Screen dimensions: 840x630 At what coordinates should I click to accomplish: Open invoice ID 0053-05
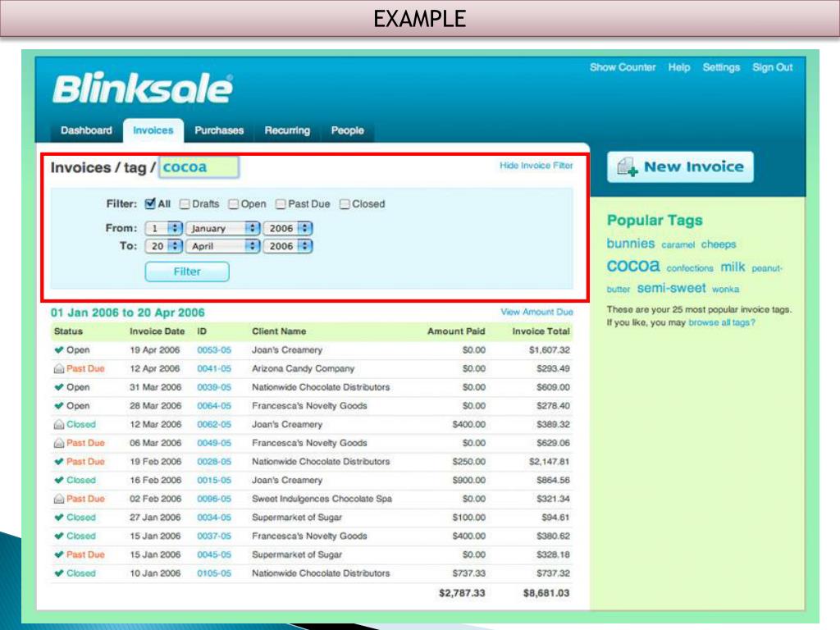[x=214, y=349]
